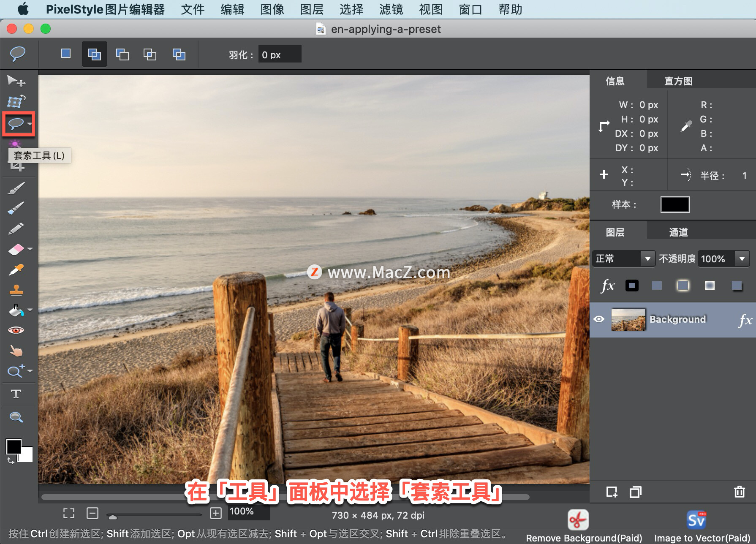Image resolution: width=756 pixels, height=544 pixels.
Task: Click the feather (羽化) input field
Action: pos(279,54)
